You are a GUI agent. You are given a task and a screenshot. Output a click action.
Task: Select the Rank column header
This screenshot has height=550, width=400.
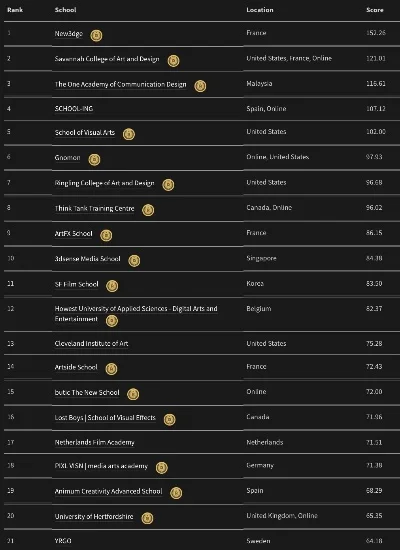coord(15,10)
